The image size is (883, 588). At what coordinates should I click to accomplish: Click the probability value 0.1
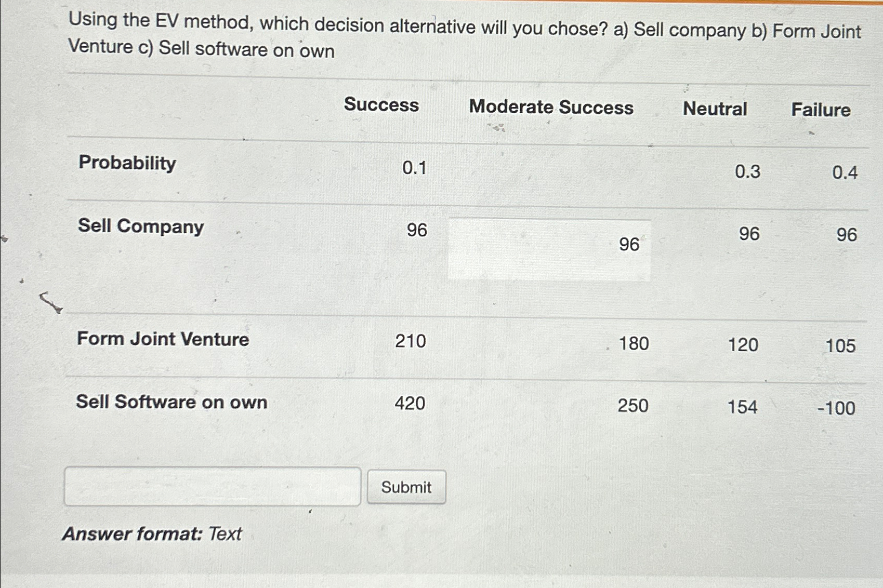click(x=414, y=169)
